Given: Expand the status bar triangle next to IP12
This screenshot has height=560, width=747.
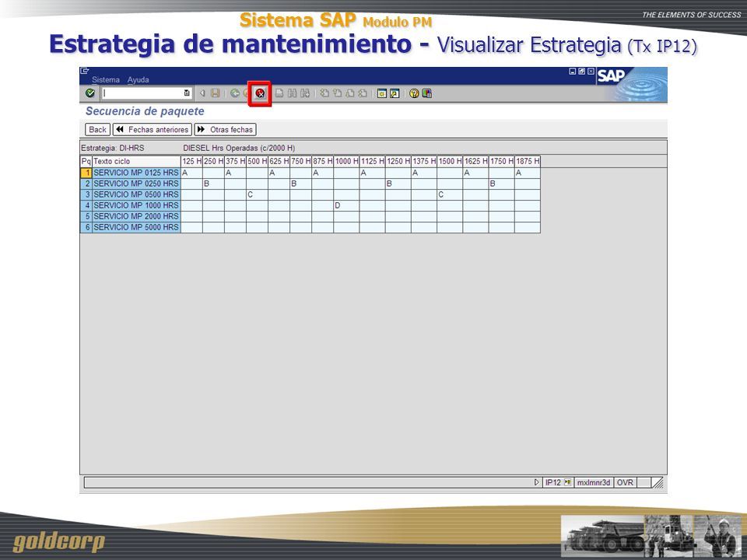Looking at the screenshot, I should [x=537, y=482].
